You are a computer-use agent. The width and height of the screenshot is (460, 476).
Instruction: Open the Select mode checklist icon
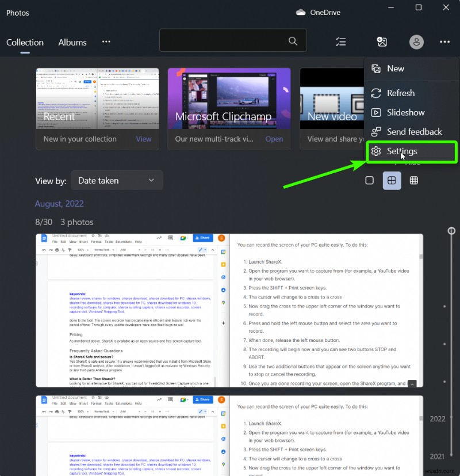point(341,41)
